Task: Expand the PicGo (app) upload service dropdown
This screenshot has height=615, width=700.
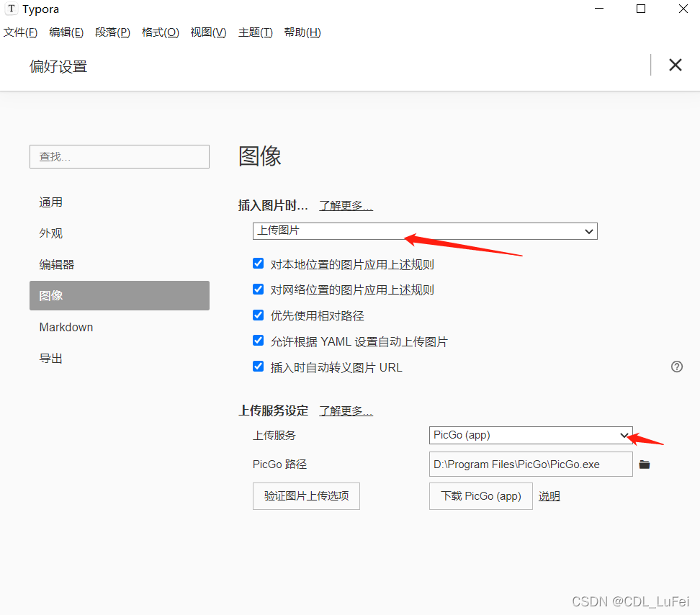Action: coord(531,435)
